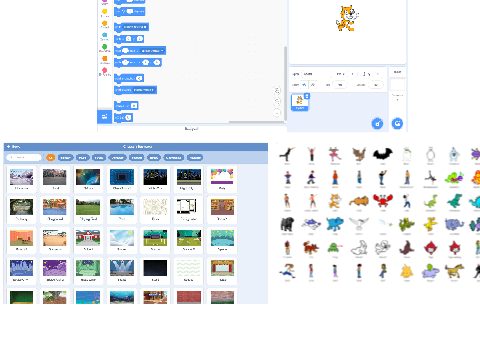Filter backdrops by the Underwater tag
The width and height of the screenshot is (480, 360).
pyautogui.click(x=174, y=157)
